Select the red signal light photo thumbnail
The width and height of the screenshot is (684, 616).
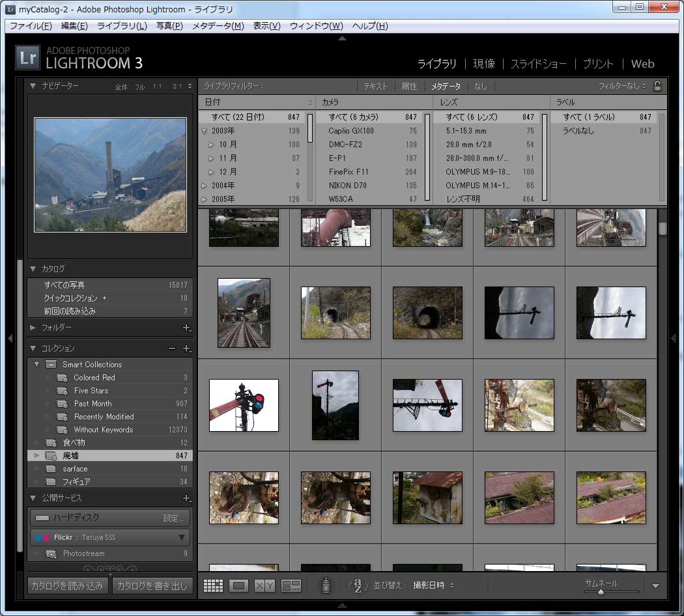(x=244, y=405)
